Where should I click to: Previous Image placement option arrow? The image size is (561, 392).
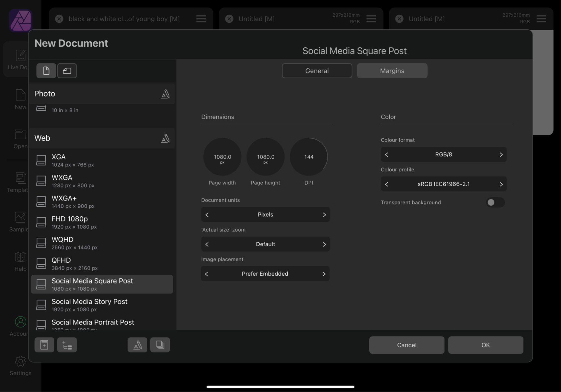[207, 274]
